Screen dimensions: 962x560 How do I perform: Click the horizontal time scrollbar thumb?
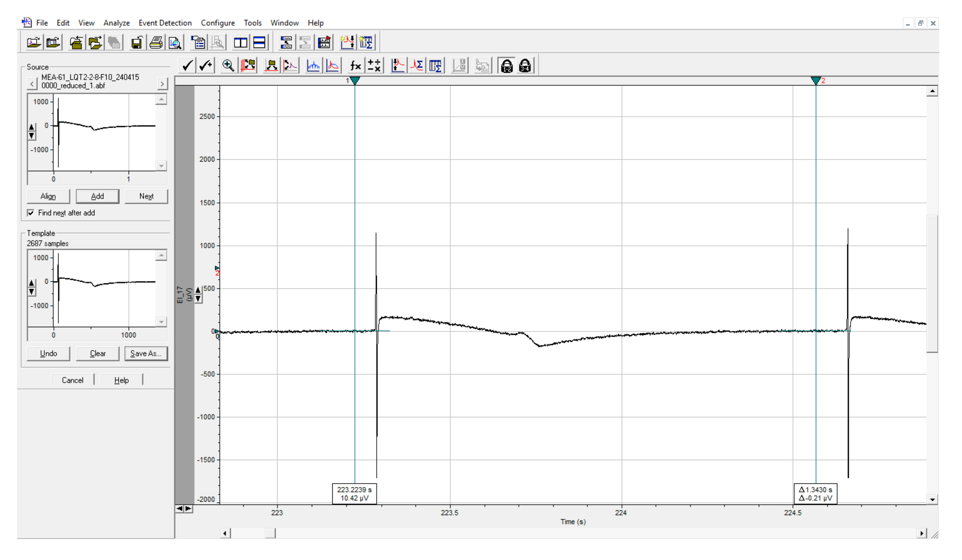[x=270, y=533]
